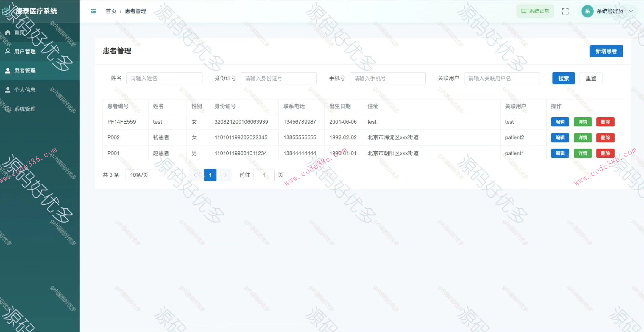This screenshot has width=644, height=332.
Task: Edit the patient test using 编辑
Action: [x=560, y=122]
